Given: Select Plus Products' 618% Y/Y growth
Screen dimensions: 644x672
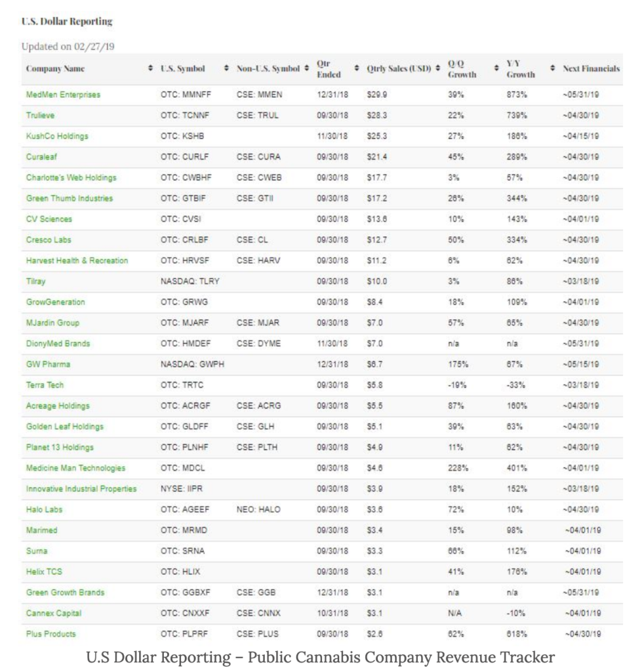Looking at the screenshot, I should pyautogui.click(x=517, y=635).
